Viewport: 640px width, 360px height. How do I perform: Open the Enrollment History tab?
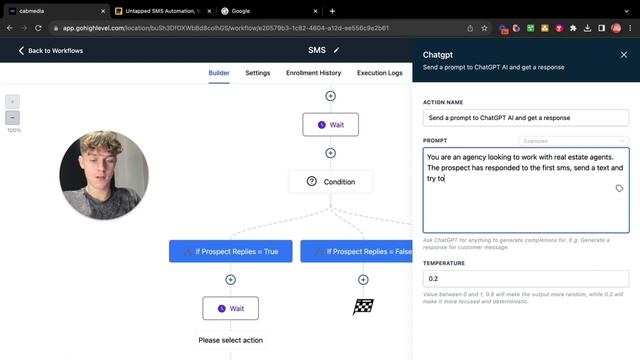[x=313, y=73]
